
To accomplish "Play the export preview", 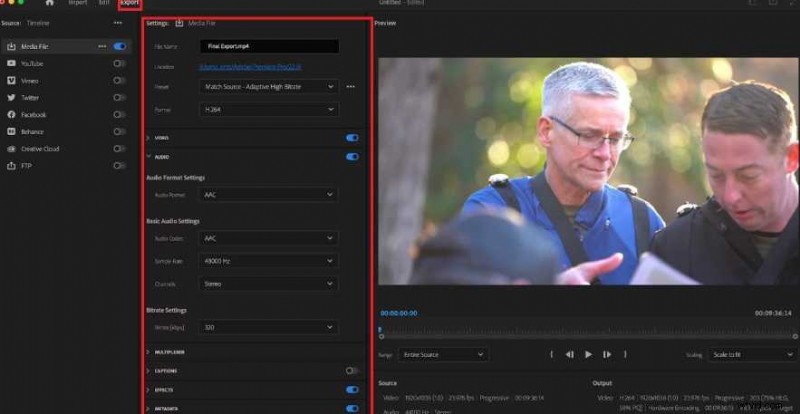I will [x=588, y=354].
